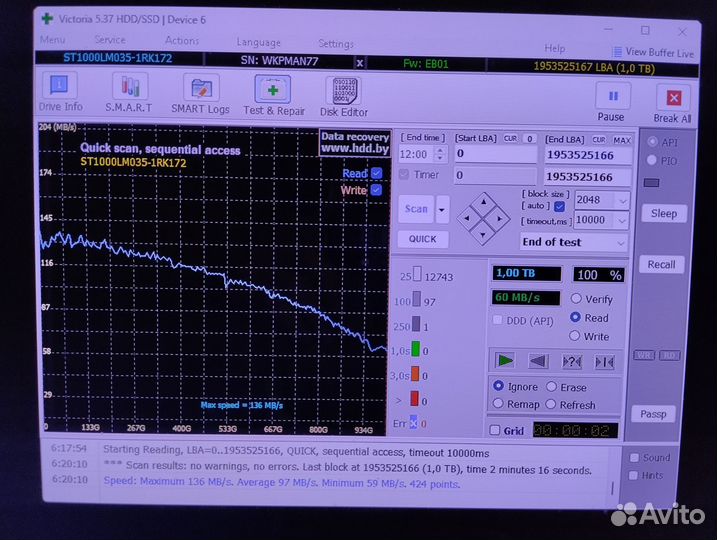Enable the Grid checkbox

(x=495, y=431)
